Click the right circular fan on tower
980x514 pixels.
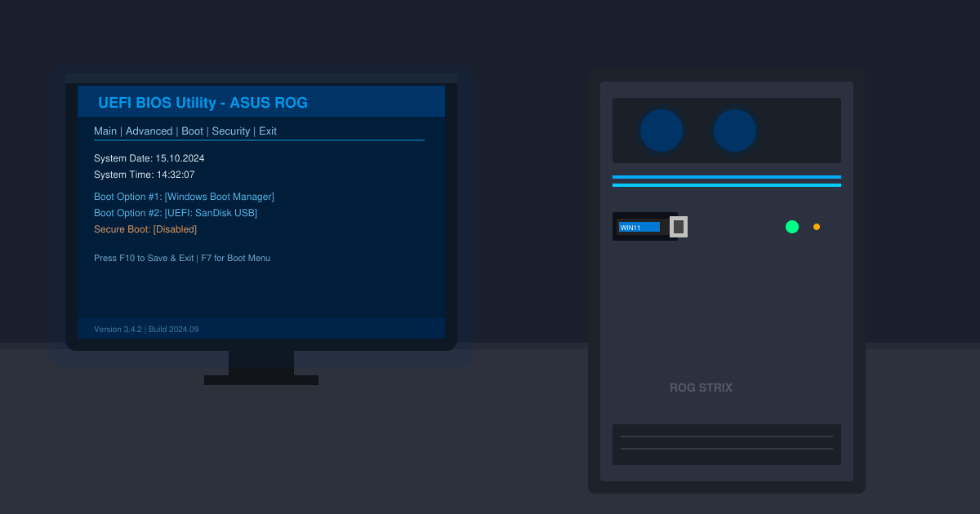click(735, 131)
